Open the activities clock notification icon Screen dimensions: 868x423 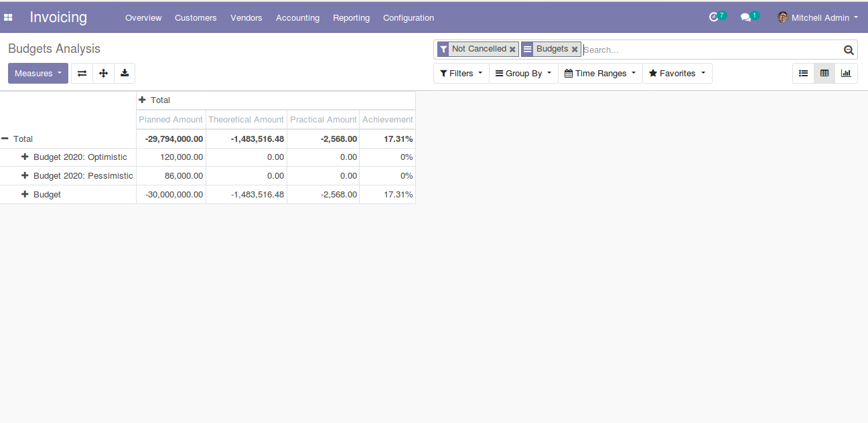coord(713,17)
